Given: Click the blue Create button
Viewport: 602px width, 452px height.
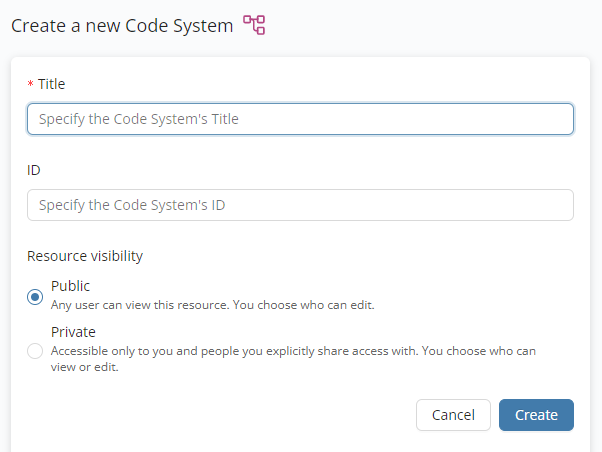Looking at the screenshot, I should [536, 415].
